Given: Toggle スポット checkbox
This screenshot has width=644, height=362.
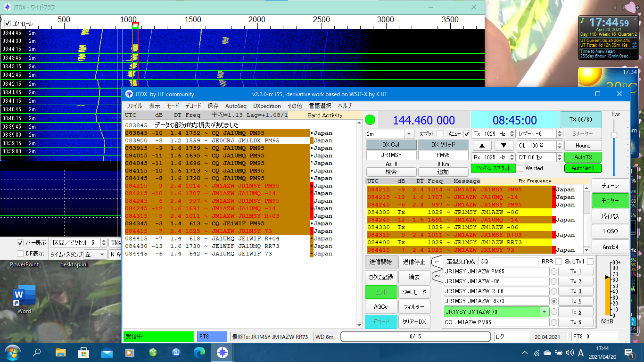Looking at the screenshot, I should pos(439,134).
